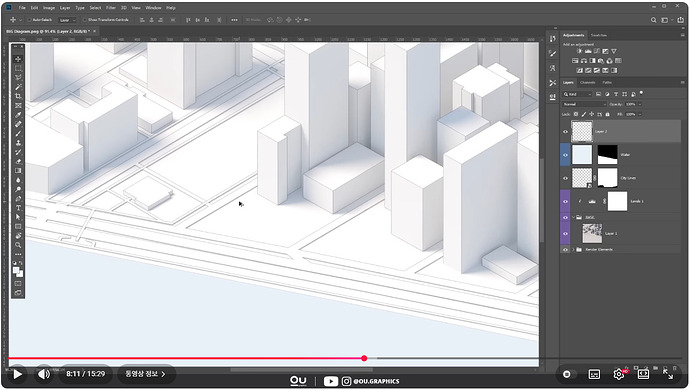
Task: Open the File menu
Action: [x=22, y=8]
